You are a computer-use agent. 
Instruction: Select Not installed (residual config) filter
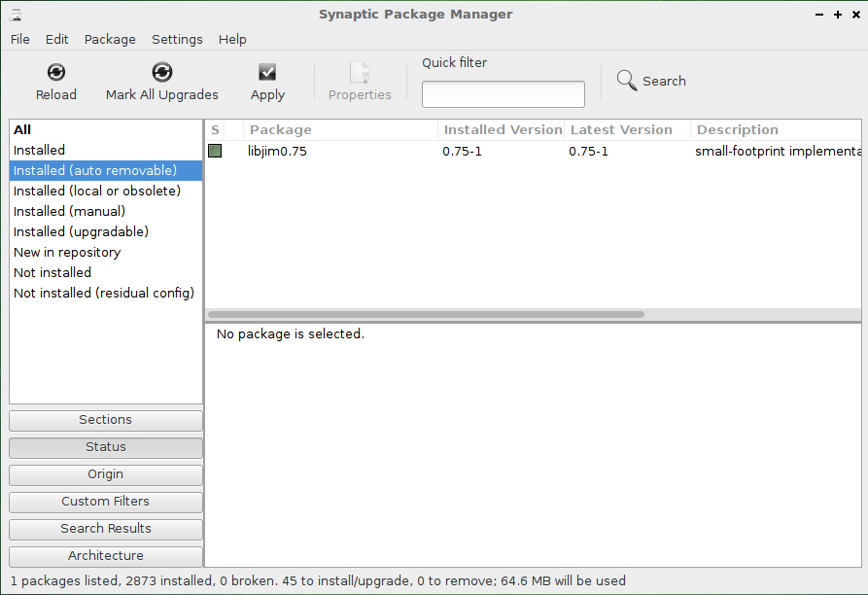[x=106, y=294]
